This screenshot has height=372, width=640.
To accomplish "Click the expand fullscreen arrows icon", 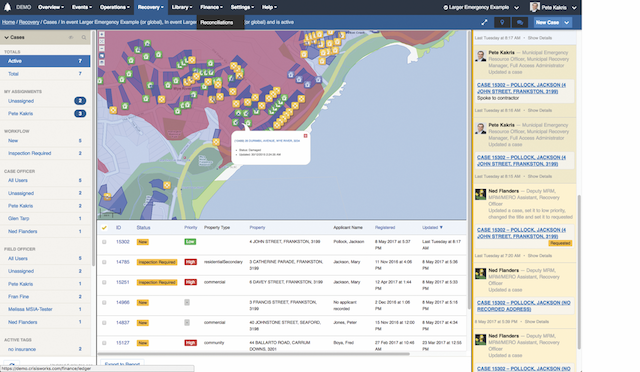I will click(484, 22).
